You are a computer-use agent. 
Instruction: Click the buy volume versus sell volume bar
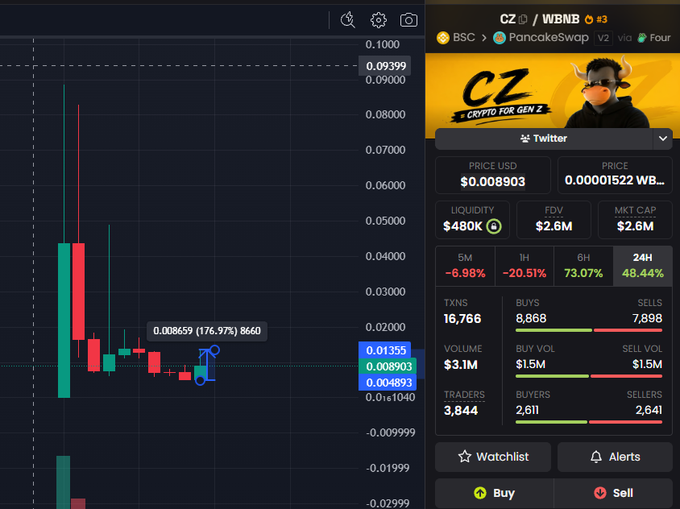pyautogui.click(x=588, y=376)
